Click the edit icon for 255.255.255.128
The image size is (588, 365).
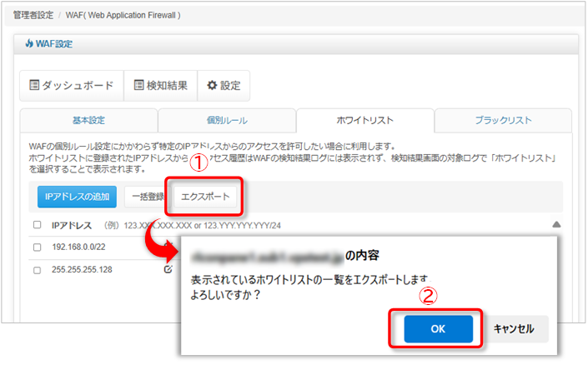point(168,269)
